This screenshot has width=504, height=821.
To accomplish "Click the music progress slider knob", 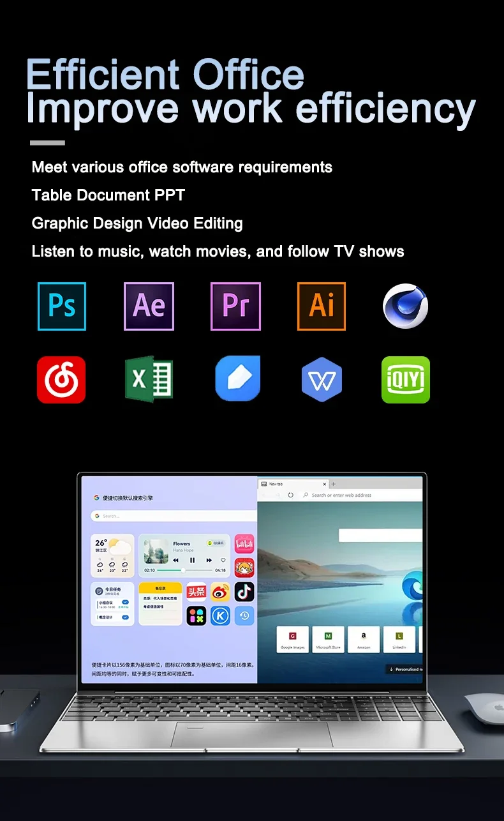I will (x=183, y=570).
